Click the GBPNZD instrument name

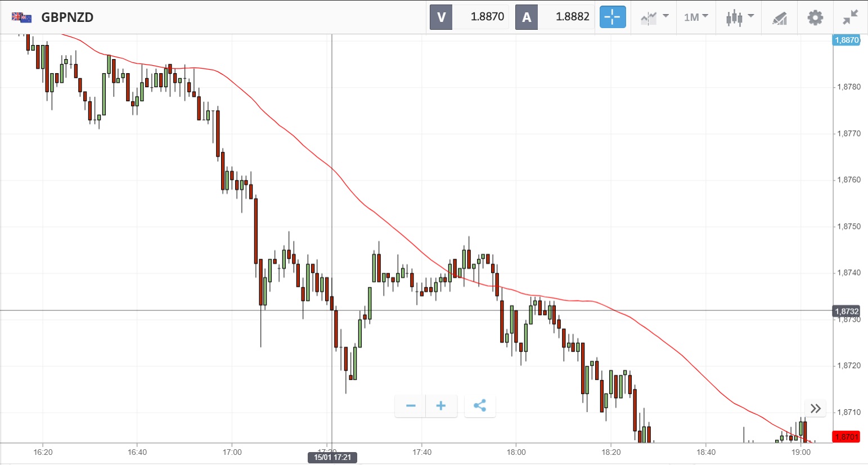coord(68,17)
